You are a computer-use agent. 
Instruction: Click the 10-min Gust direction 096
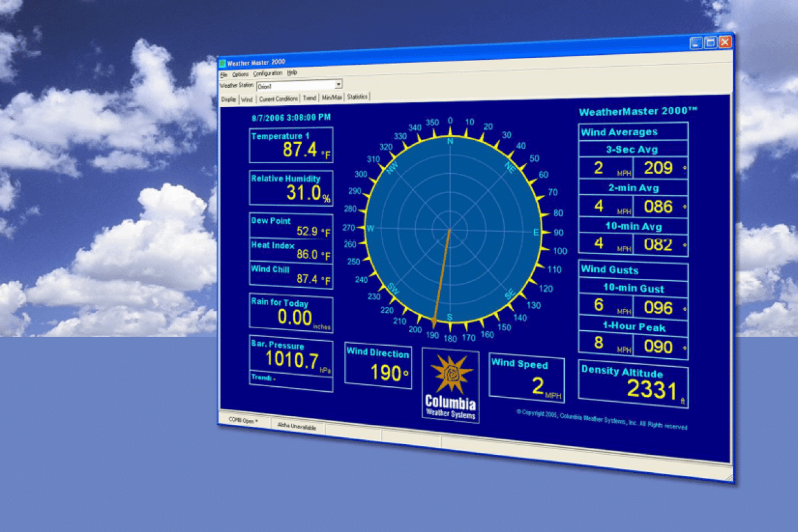tap(658, 308)
